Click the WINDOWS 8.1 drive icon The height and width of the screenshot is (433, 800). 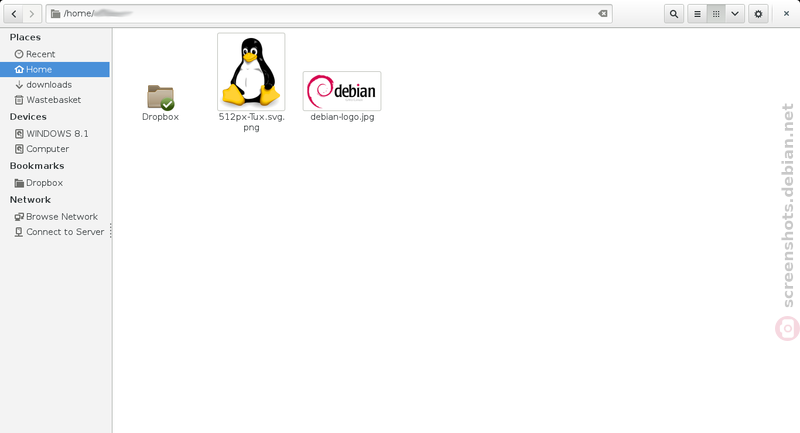click(19, 134)
